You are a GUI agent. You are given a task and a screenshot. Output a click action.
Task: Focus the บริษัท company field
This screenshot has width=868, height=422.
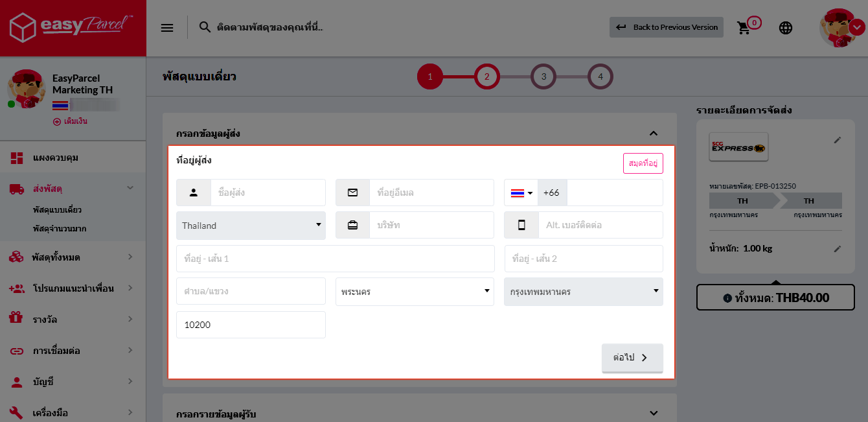coord(431,226)
